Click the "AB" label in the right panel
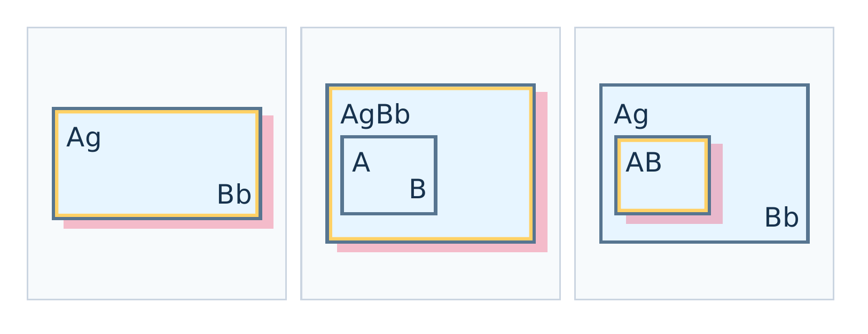Image resolution: width=868 pixels, height=334 pixels. click(644, 162)
